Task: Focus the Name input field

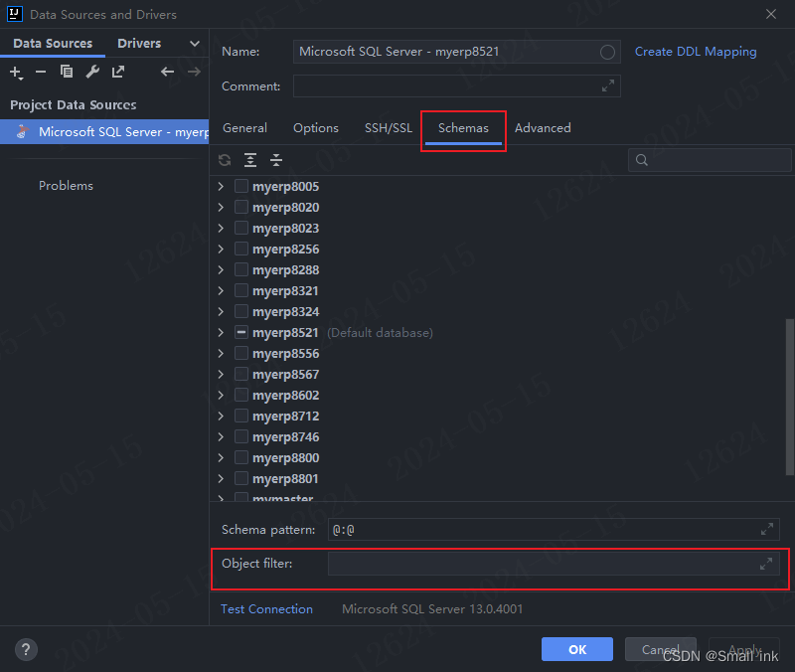Action: 457,52
